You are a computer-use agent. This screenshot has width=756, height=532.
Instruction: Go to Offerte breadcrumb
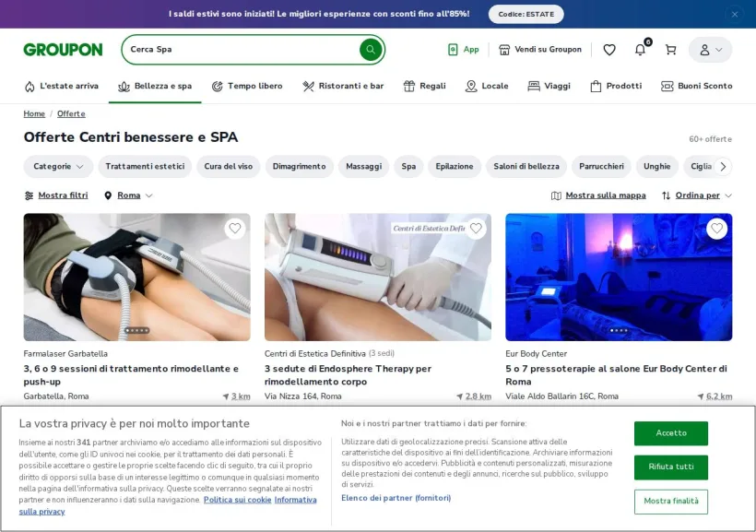click(71, 113)
